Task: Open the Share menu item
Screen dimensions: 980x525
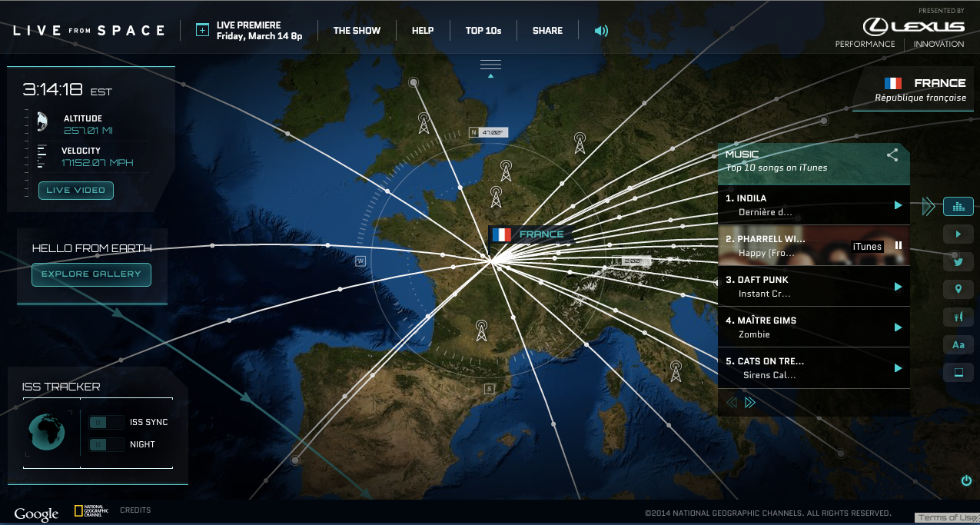Action: point(548,31)
